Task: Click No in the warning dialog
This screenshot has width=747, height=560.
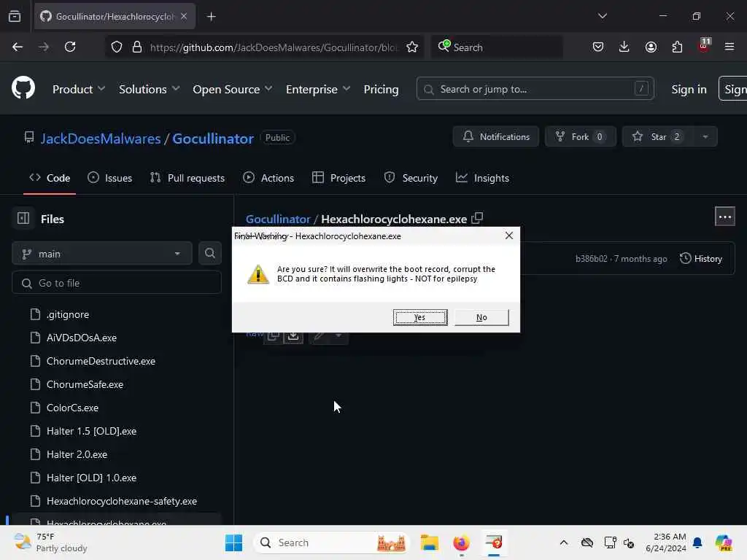Action: click(481, 317)
